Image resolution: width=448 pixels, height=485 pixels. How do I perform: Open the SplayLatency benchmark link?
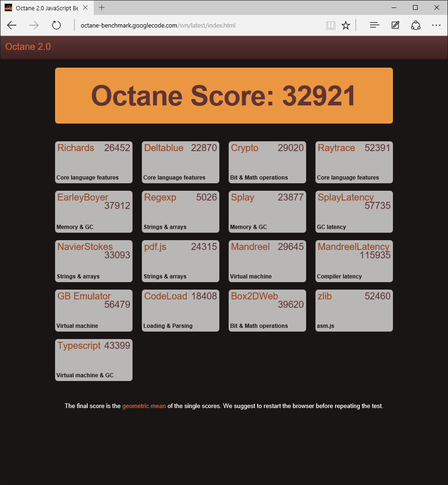[x=345, y=197]
